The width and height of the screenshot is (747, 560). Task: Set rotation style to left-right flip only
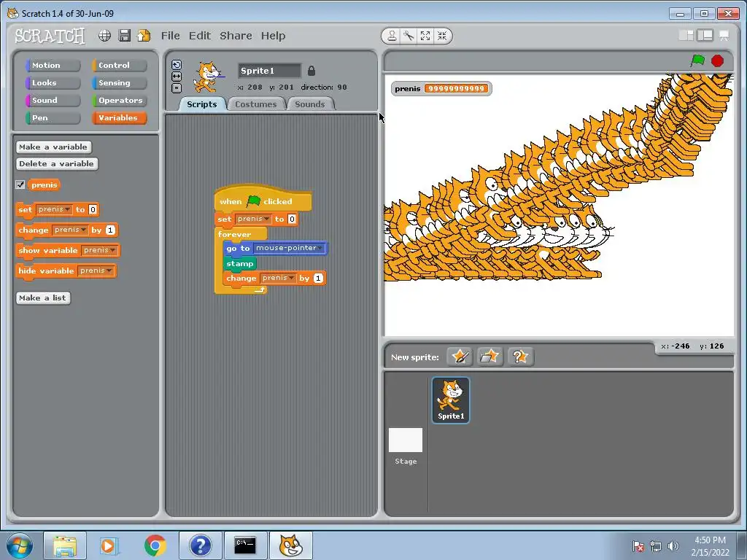177,76
